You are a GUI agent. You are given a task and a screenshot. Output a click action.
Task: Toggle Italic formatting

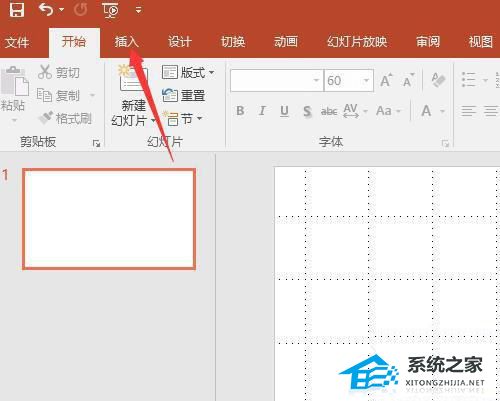point(262,111)
